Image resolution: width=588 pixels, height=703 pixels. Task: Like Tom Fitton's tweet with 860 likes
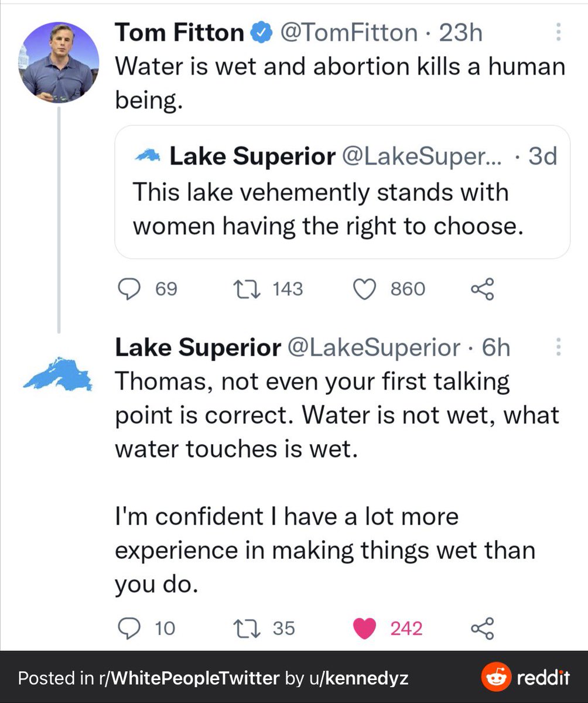[x=365, y=289]
